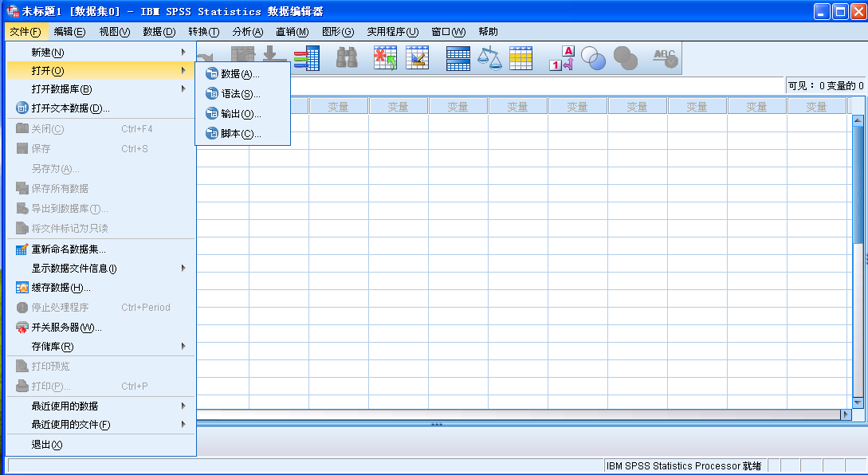Select 打开文本数据(D)... menu entry
The width and height of the screenshot is (868, 475).
100,108
